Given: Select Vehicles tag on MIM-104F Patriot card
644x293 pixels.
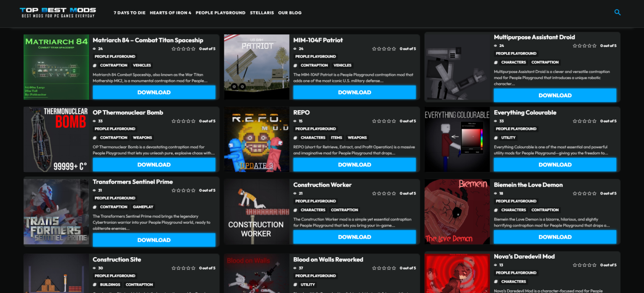Looking at the screenshot, I should tap(342, 66).
